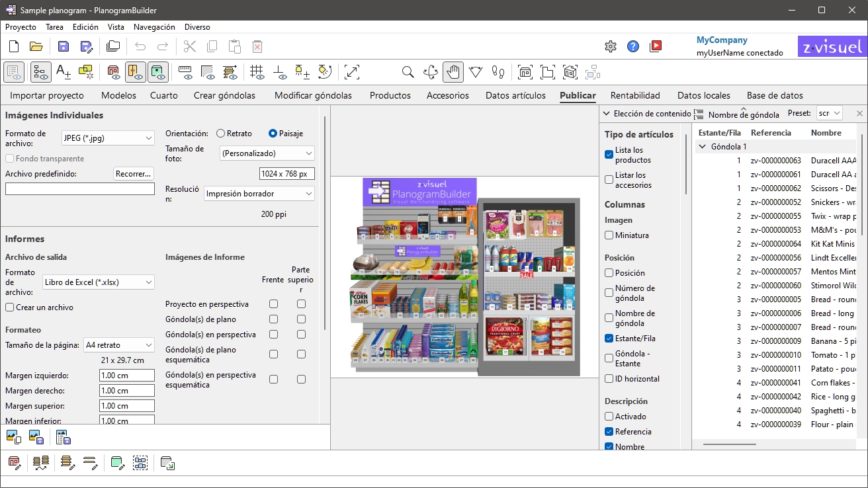Open settings via the gear icon
Image resolution: width=868 pixels, height=488 pixels.
coord(611,46)
